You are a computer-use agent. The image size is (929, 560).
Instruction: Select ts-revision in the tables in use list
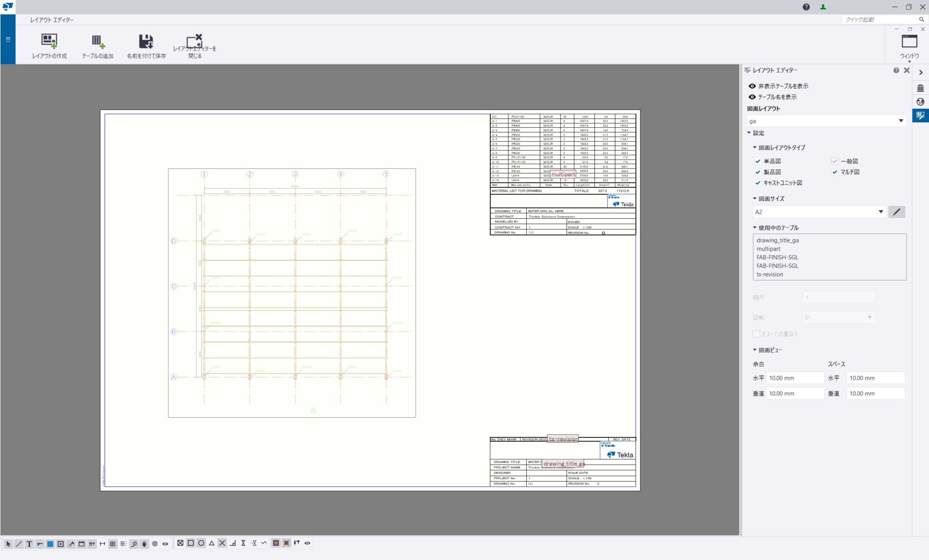770,274
